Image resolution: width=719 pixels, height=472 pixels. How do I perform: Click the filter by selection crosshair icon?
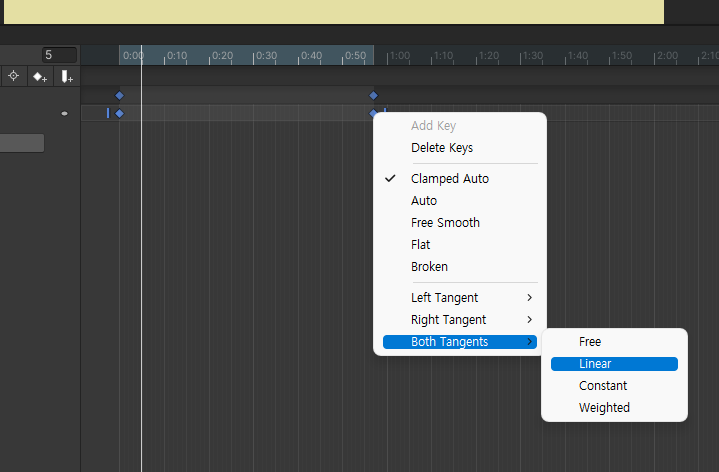[x=14, y=76]
